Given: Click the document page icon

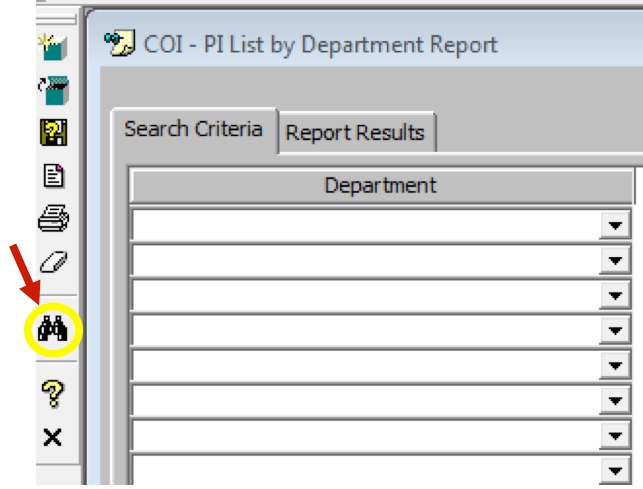Looking at the screenshot, I should tap(52, 176).
